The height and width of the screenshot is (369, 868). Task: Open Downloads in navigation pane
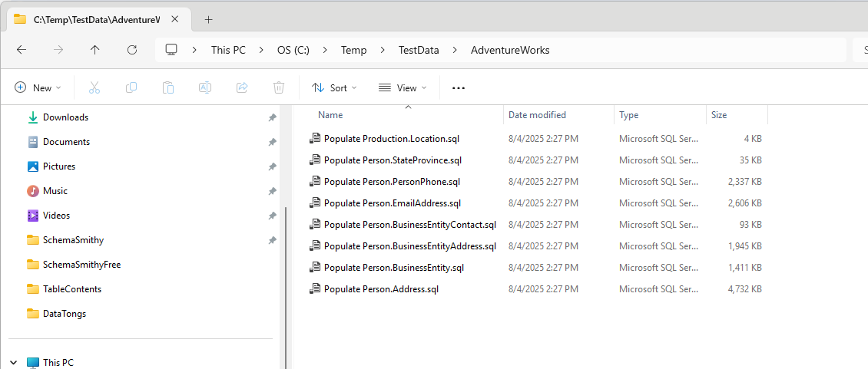tap(66, 117)
